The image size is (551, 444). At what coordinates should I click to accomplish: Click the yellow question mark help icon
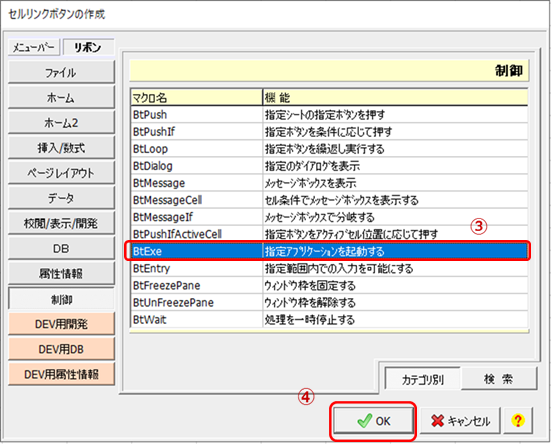(x=518, y=420)
